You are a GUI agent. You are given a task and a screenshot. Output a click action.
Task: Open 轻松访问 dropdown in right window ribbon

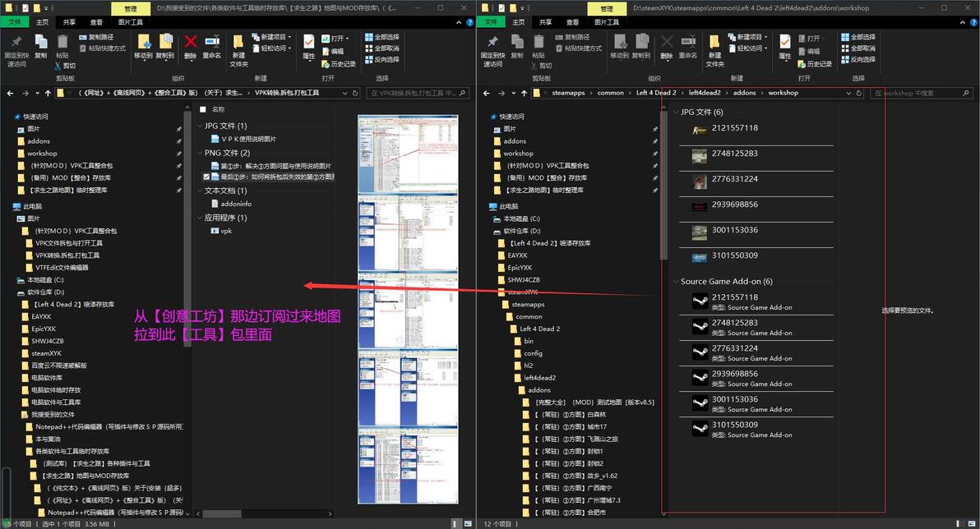tap(748, 48)
